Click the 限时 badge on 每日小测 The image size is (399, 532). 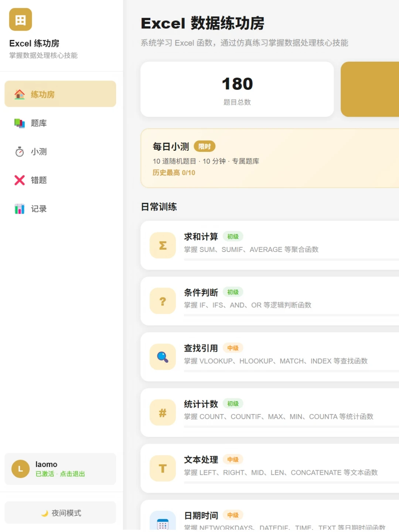coord(205,147)
